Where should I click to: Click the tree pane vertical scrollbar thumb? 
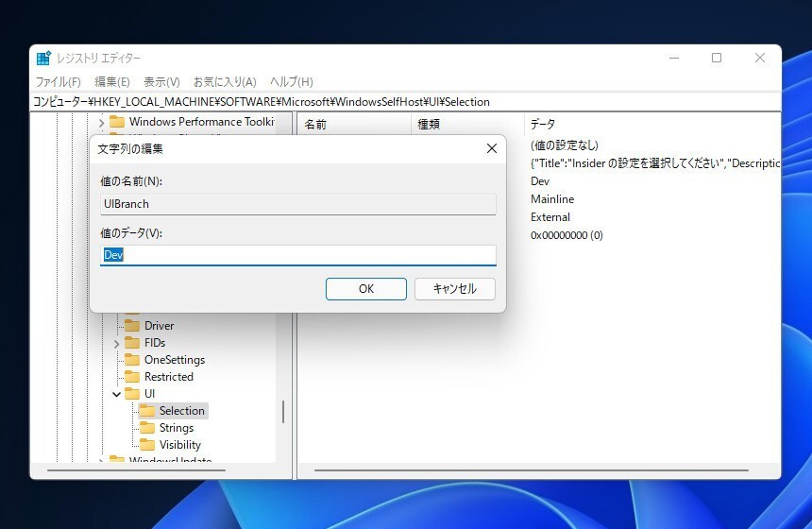[283, 412]
